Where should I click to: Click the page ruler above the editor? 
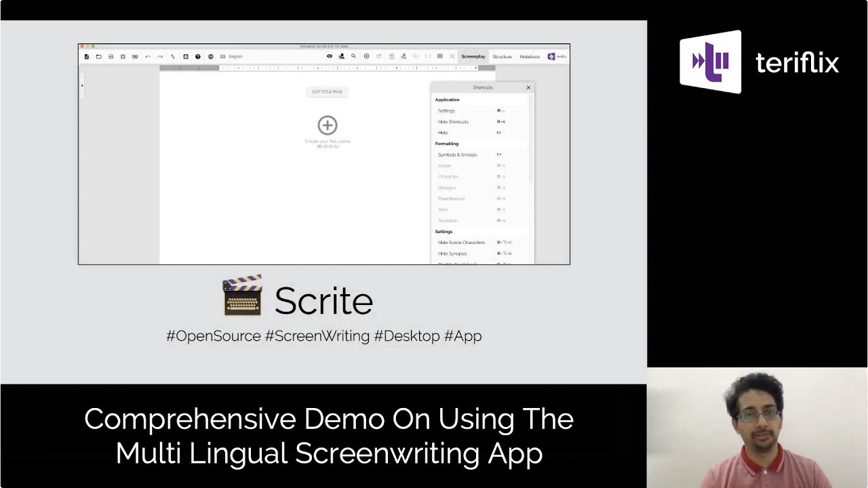point(328,68)
